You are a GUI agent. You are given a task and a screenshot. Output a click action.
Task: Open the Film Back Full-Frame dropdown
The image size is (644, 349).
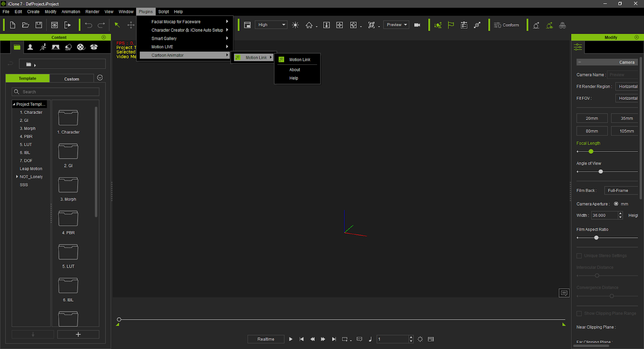point(621,190)
